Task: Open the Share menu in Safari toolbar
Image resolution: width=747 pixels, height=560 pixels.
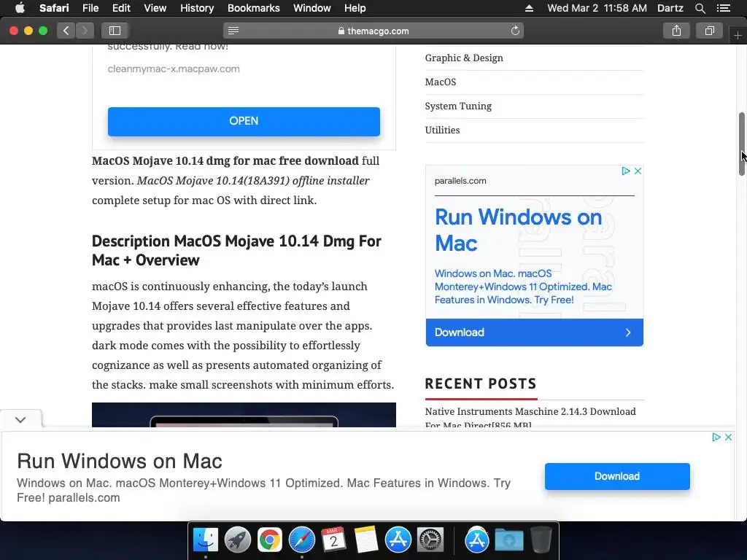Action: [x=676, y=31]
